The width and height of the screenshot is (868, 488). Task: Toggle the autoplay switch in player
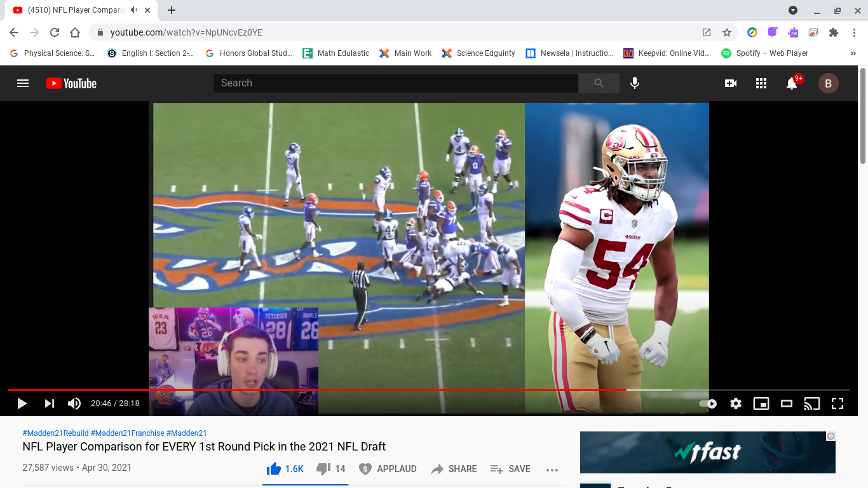[x=708, y=403]
